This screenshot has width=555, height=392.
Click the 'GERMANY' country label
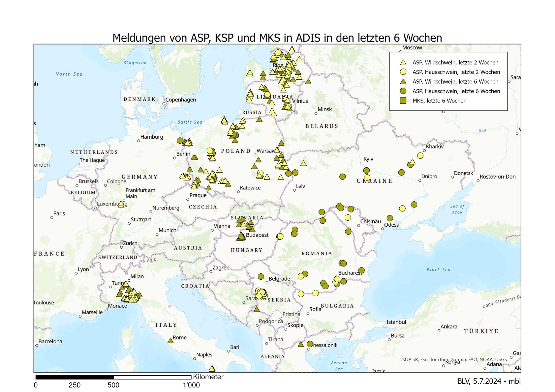coord(140,177)
